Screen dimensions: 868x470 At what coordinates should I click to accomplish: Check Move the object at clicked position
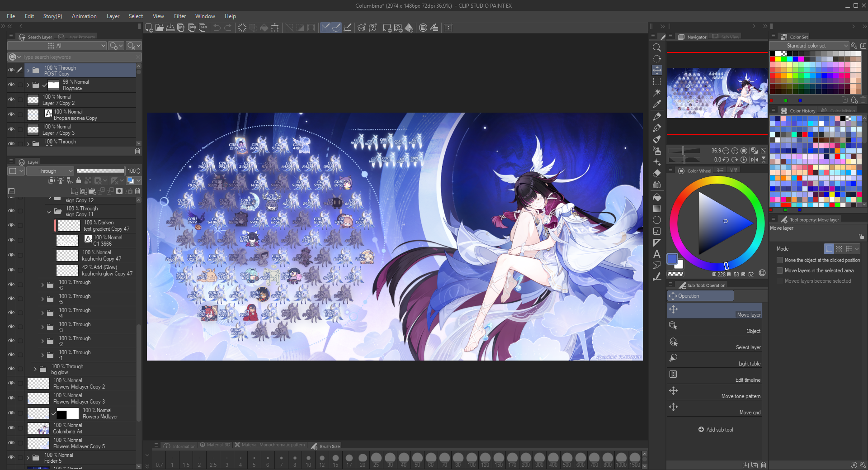[780, 260]
